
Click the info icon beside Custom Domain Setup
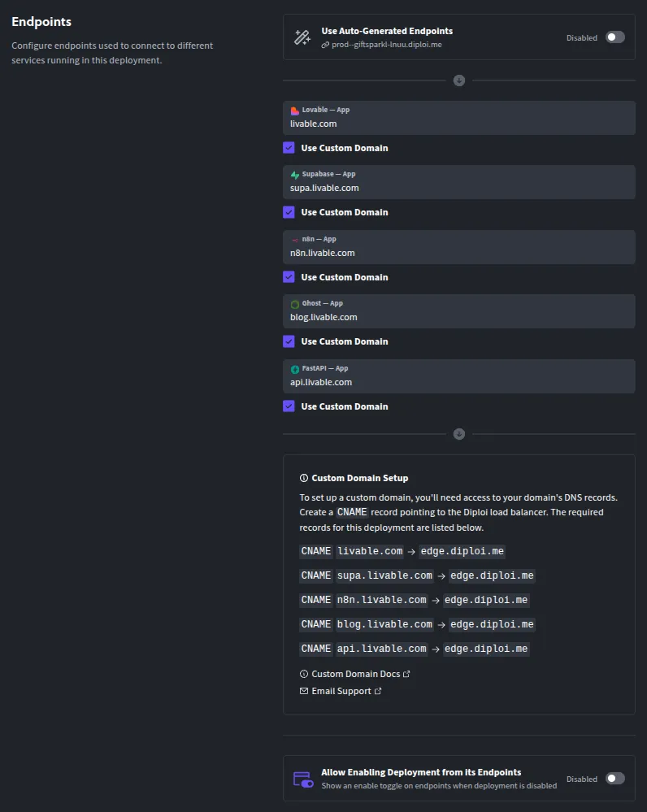pyautogui.click(x=304, y=478)
